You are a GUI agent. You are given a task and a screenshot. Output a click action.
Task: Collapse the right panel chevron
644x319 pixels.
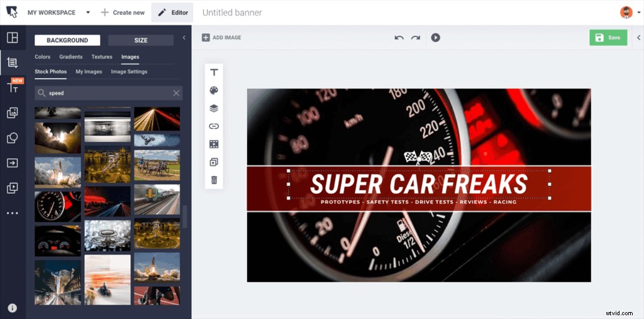(639, 38)
